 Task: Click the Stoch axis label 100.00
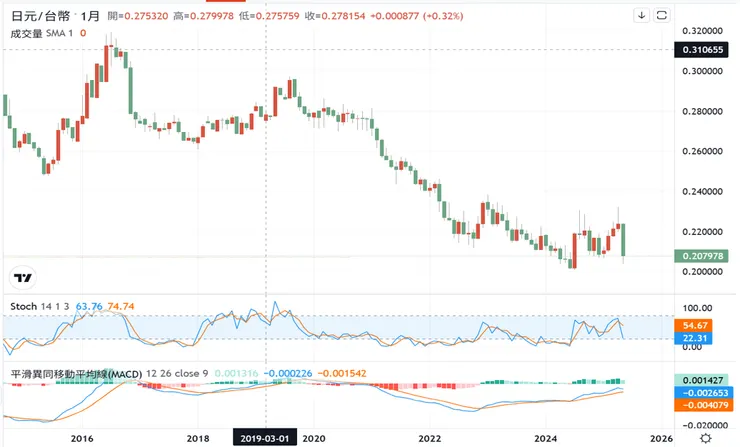(697, 308)
